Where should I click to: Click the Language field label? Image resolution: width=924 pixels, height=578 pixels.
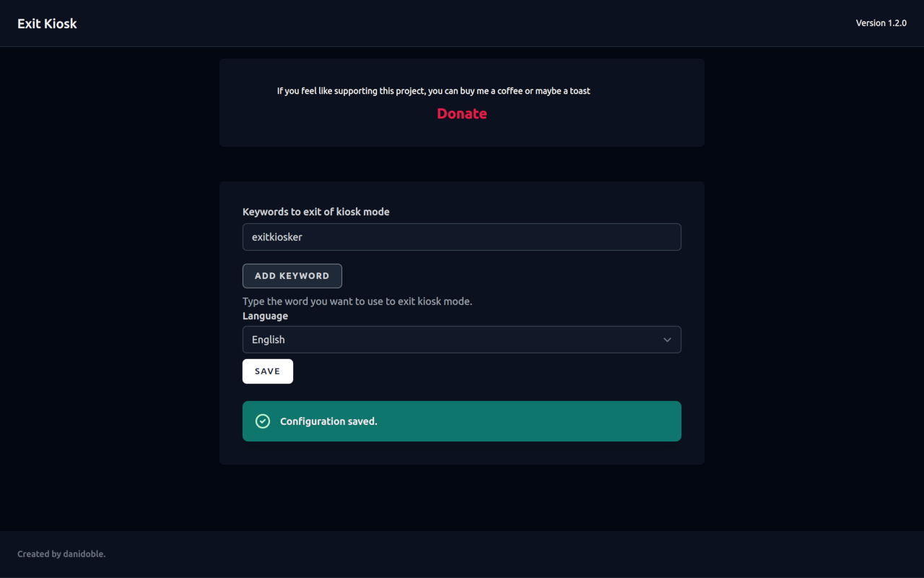click(265, 316)
